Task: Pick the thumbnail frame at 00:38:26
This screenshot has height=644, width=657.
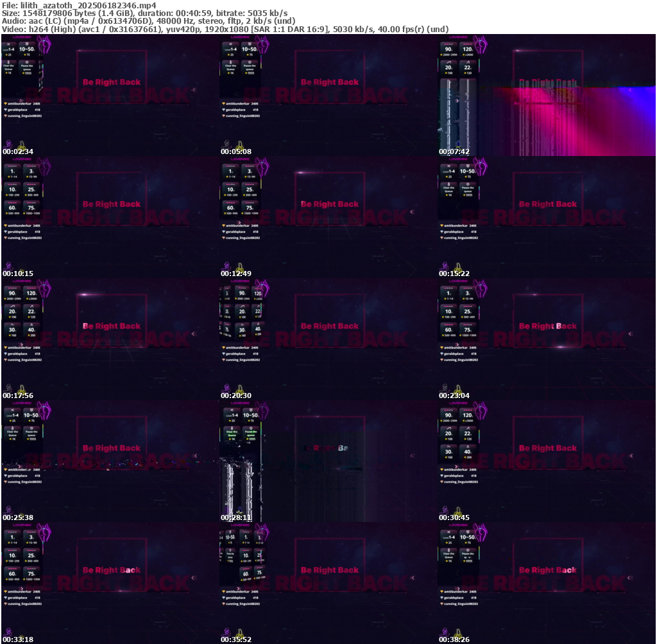Action: (547, 583)
